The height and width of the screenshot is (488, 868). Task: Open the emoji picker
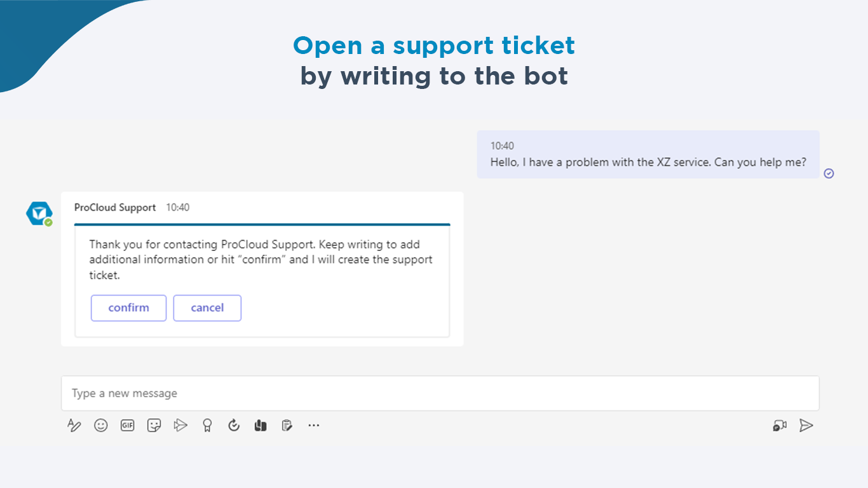tap(101, 425)
